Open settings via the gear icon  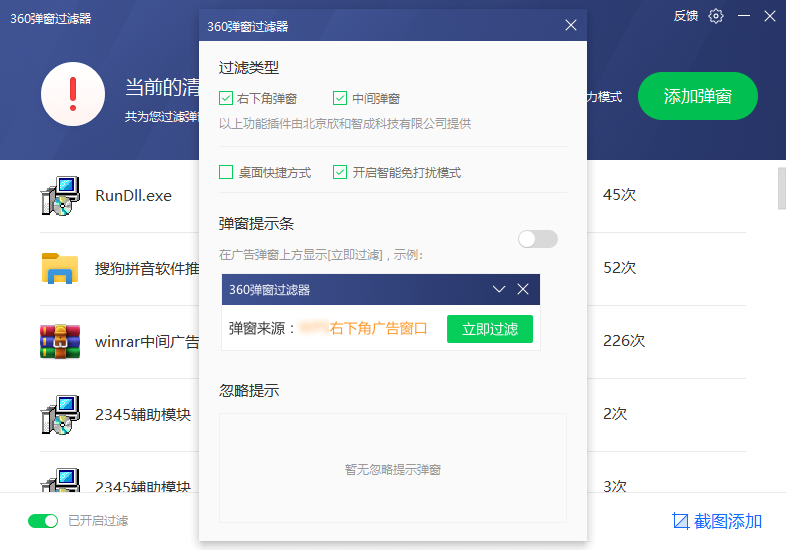coord(716,16)
